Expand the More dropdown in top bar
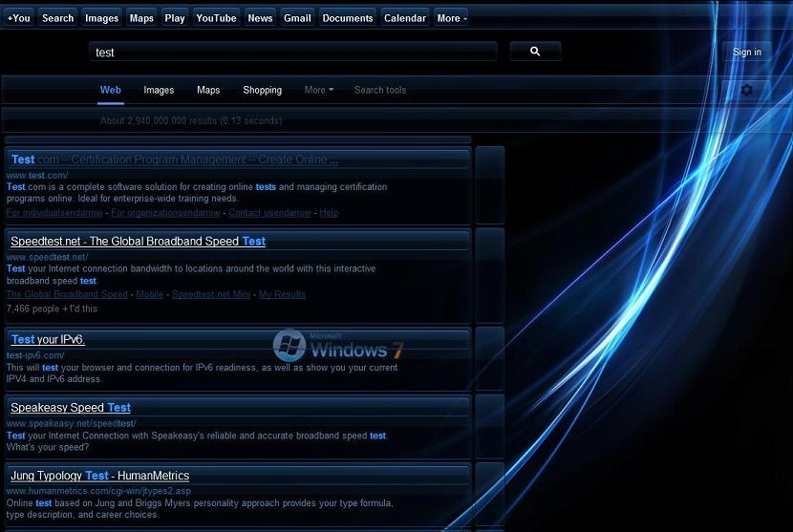The height and width of the screenshot is (532, 793). [451, 18]
